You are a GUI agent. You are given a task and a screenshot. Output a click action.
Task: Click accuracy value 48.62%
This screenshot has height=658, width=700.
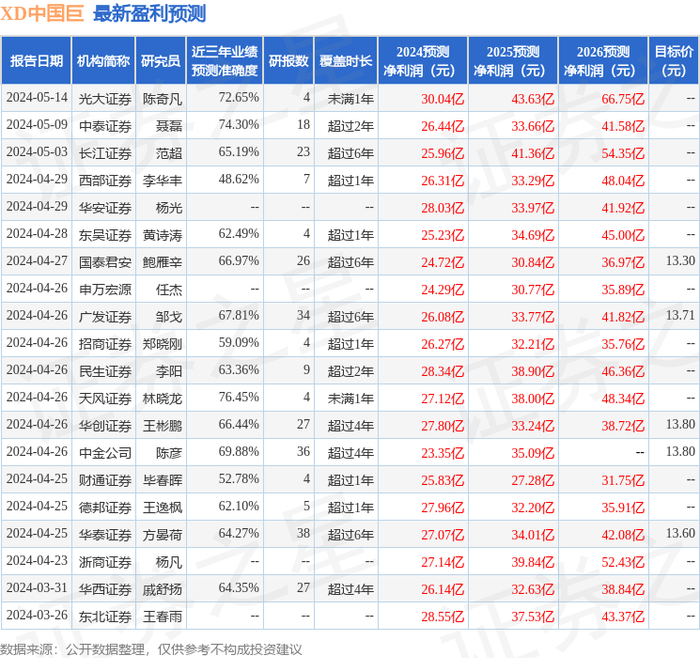pos(239,179)
